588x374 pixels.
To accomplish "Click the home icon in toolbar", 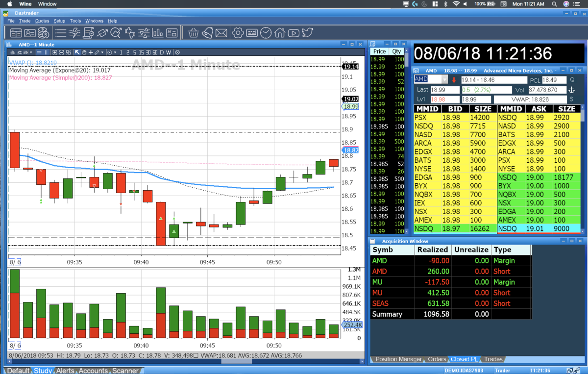I will coord(280,33).
